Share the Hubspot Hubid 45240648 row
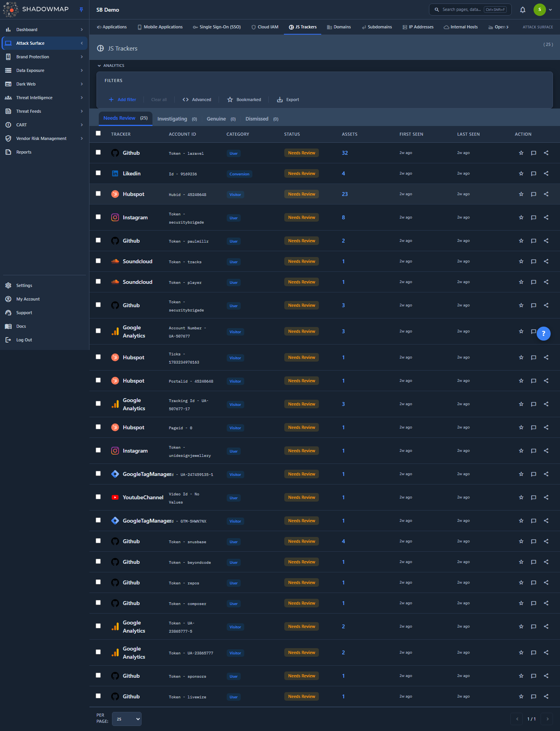The image size is (560, 731). 546,194
